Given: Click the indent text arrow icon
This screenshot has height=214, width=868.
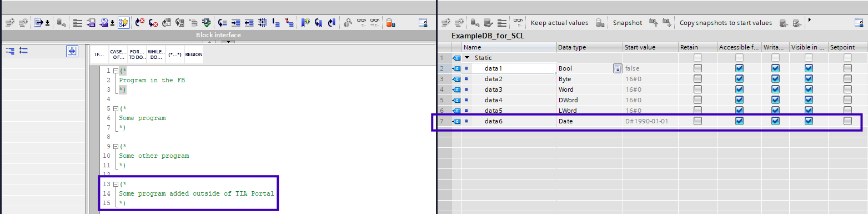Looking at the screenshot, I should coord(236,23).
